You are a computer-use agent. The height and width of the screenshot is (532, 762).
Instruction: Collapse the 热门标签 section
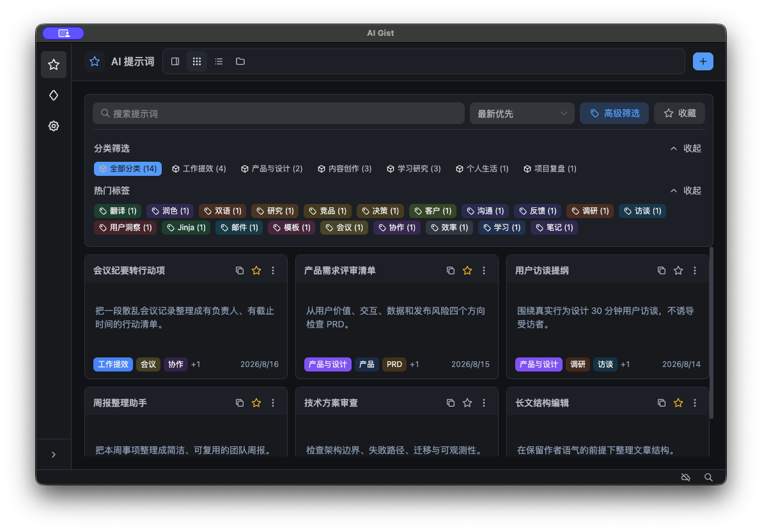pyautogui.click(x=686, y=191)
